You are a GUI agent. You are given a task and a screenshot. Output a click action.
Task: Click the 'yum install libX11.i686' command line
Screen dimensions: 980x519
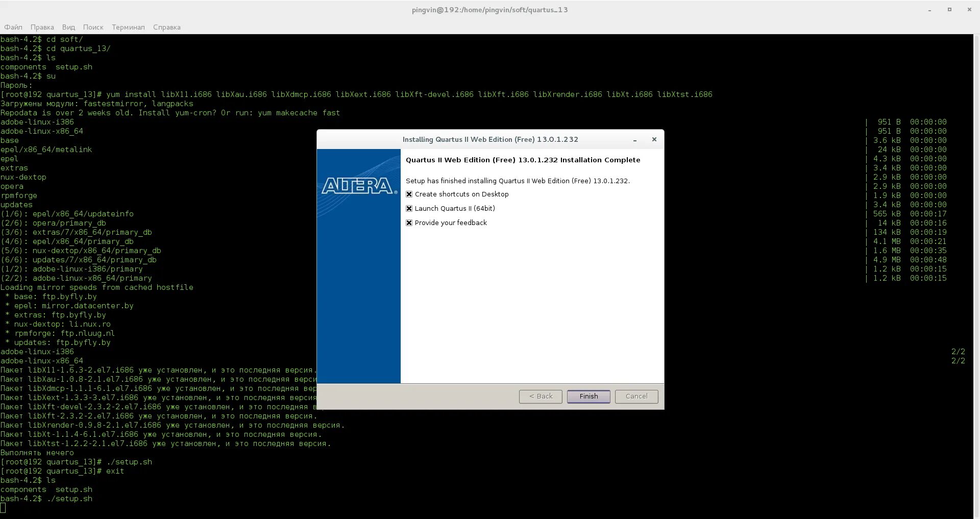[x=356, y=94]
